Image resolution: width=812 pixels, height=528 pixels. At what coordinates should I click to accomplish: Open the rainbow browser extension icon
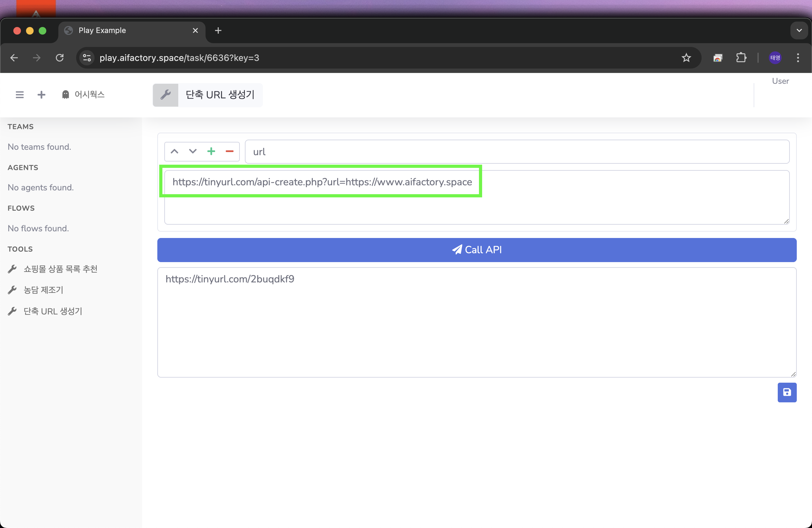coord(718,58)
